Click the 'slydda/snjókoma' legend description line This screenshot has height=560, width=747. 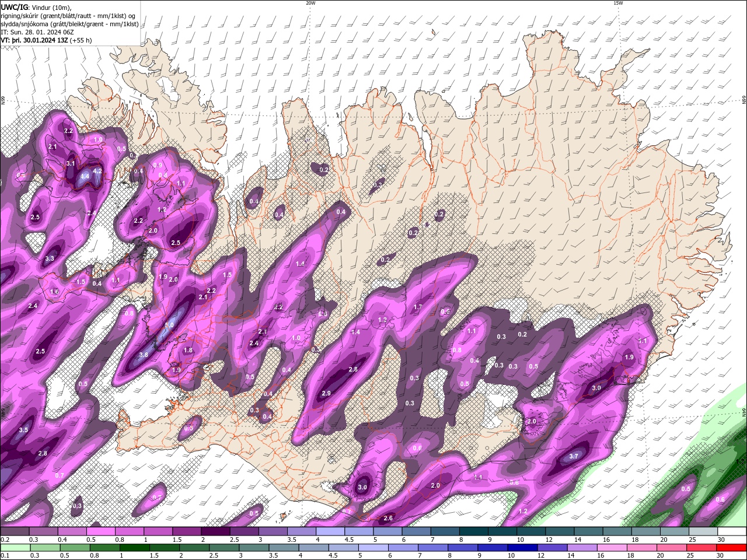click(69, 24)
